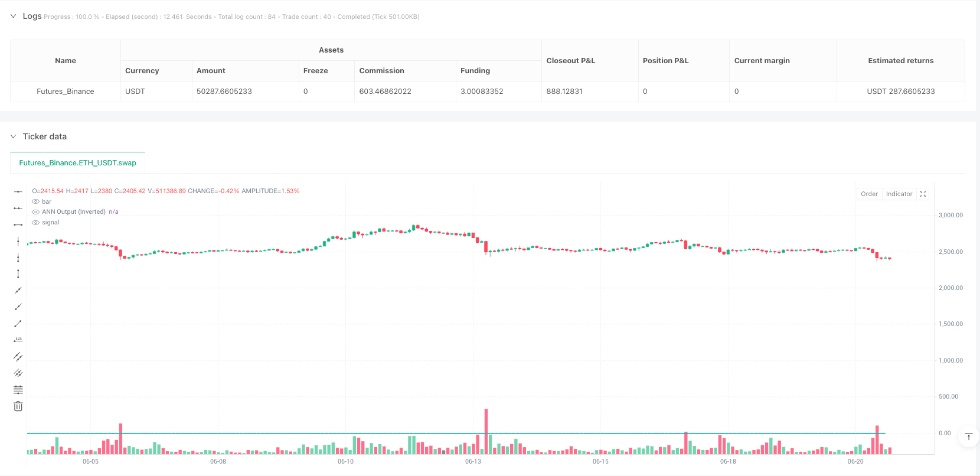
Task: Click the commission value 603.46862022
Action: 386,92
